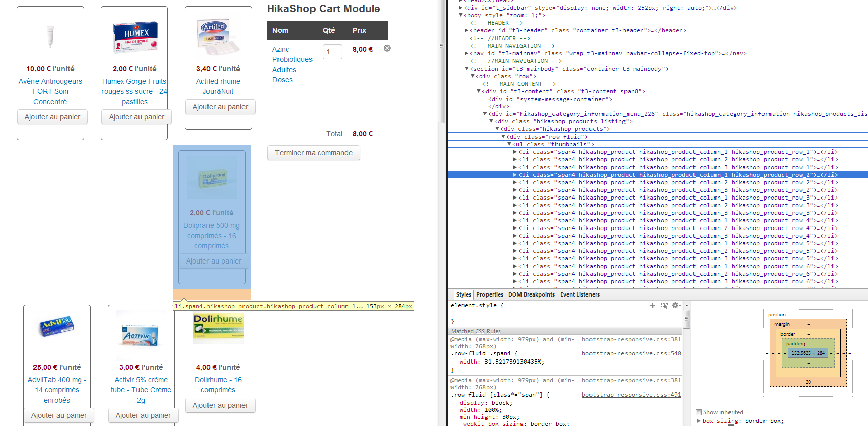Open Azinc Probiotiques Adultes Doses link
Viewport: 868px width, 426px height.
[x=292, y=64]
